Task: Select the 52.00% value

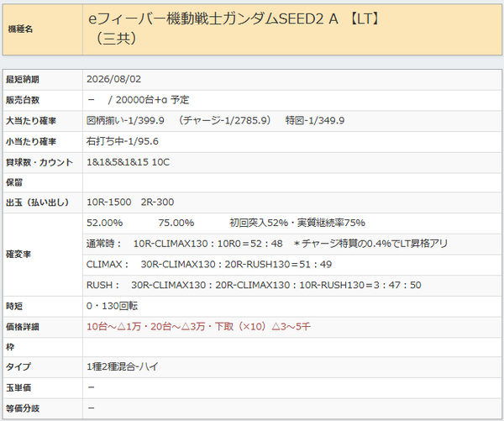Action: coord(104,223)
